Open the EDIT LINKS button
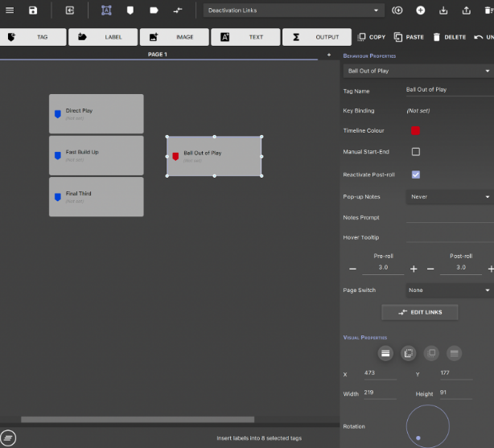494x448 pixels. click(x=420, y=312)
